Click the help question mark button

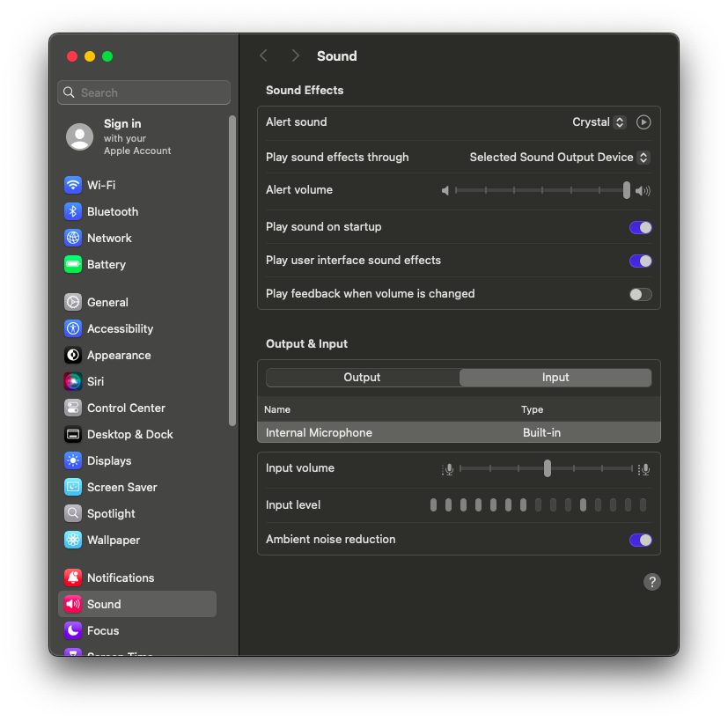click(x=651, y=582)
